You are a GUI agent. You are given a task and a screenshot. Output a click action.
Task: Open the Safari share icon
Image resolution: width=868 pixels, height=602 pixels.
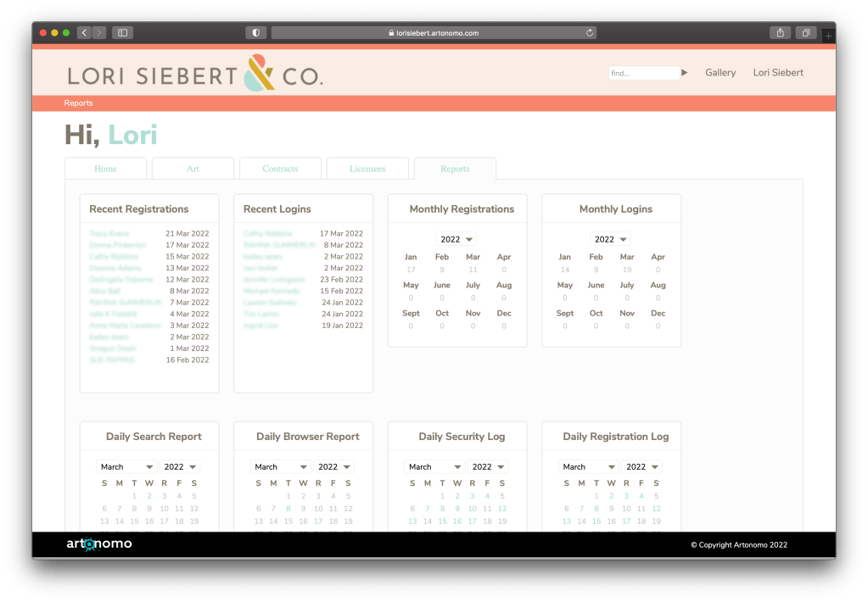click(780, 33)
